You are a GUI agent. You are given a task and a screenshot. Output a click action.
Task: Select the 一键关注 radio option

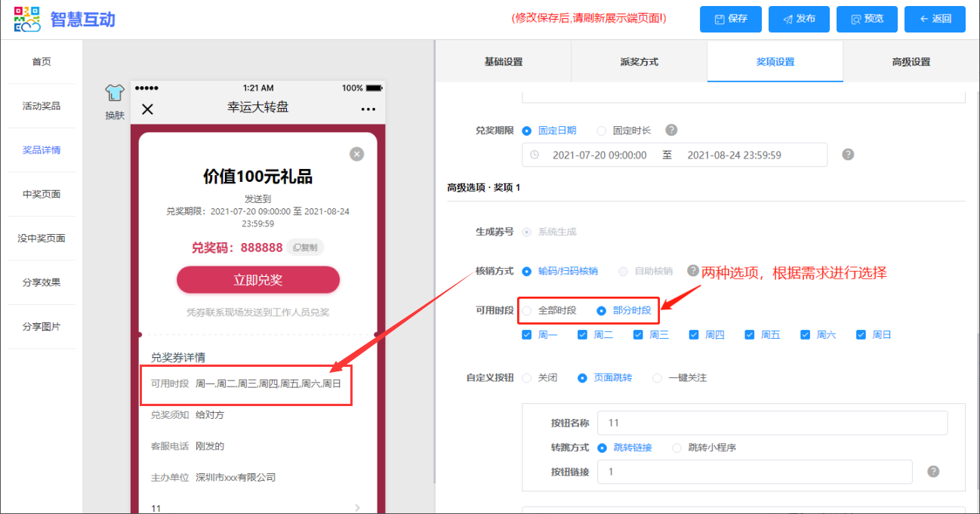pyautogui.click(x=657, y=378)
